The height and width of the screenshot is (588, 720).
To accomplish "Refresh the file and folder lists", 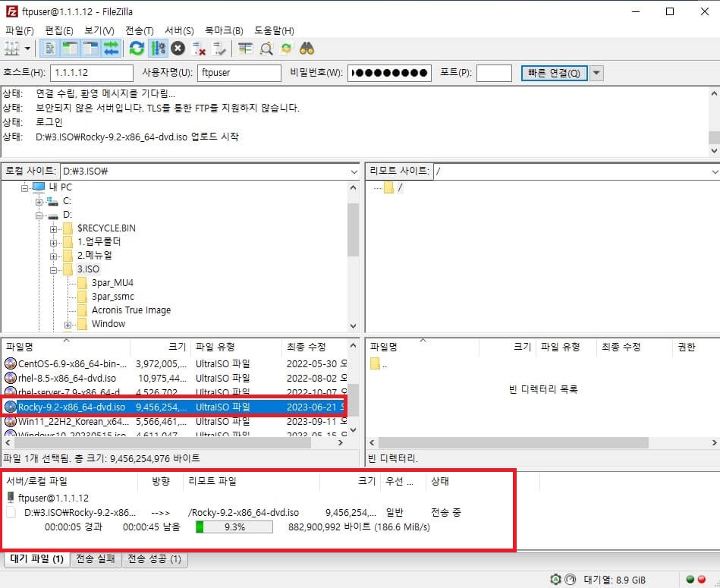I will 137,49.
